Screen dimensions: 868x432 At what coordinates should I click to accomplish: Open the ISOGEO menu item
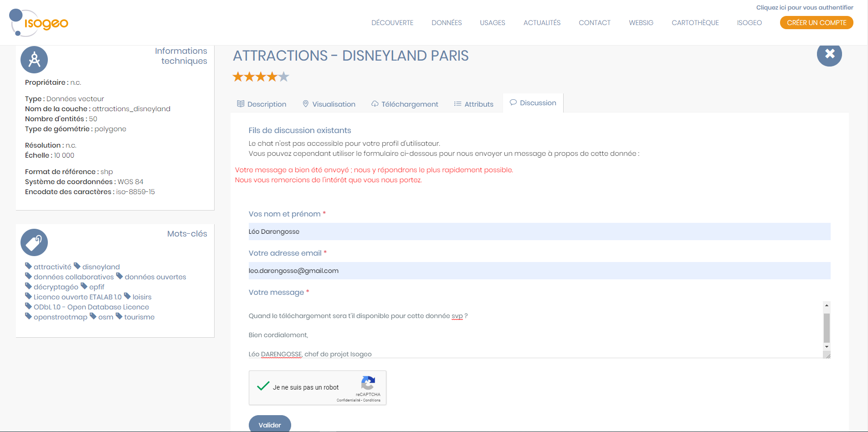coord(750,23)
